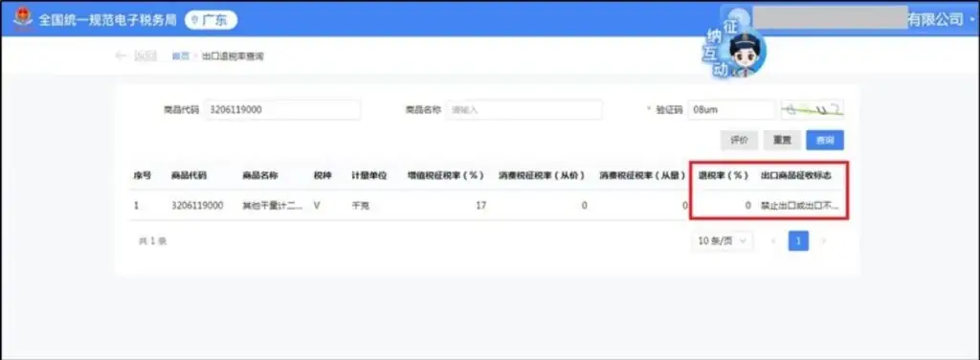Click the 消费税征税率(从量) column header
This screenshot has height=360, width=980.
click(642, 175)
